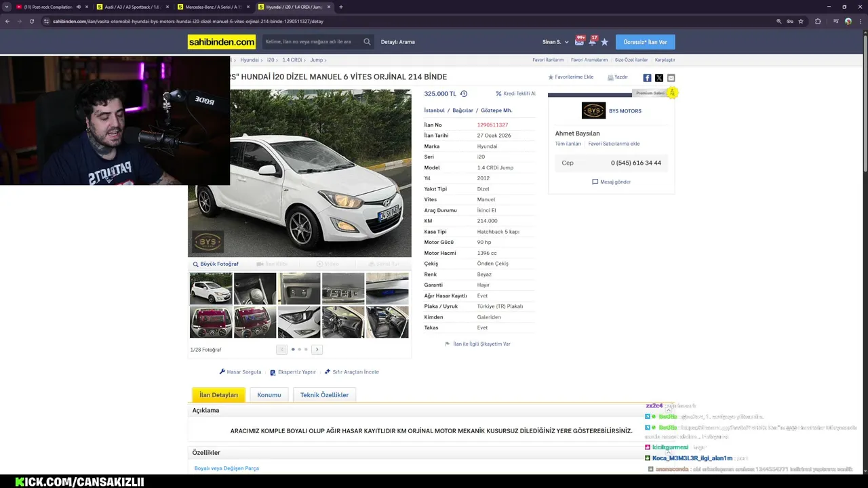Share listing via Facebook icon

point(647,78)
